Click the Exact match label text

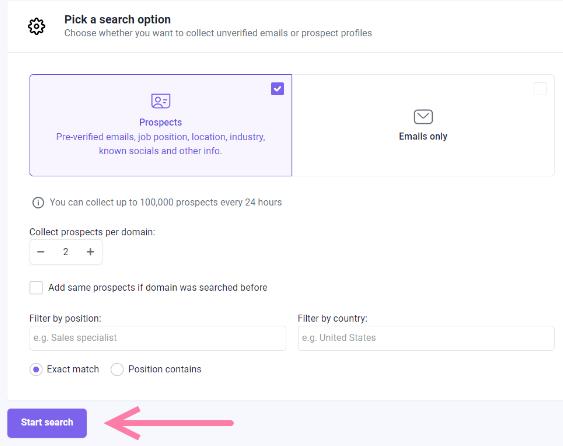point(73,369)
